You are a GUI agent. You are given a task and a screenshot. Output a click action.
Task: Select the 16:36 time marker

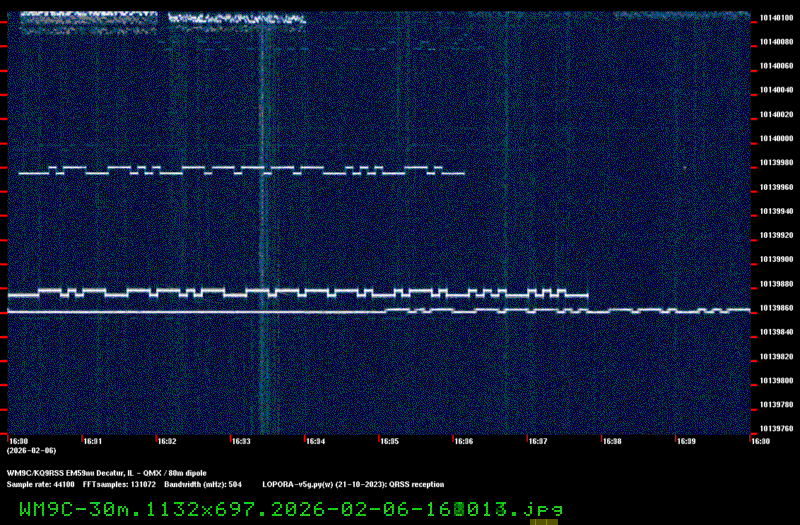463,441
